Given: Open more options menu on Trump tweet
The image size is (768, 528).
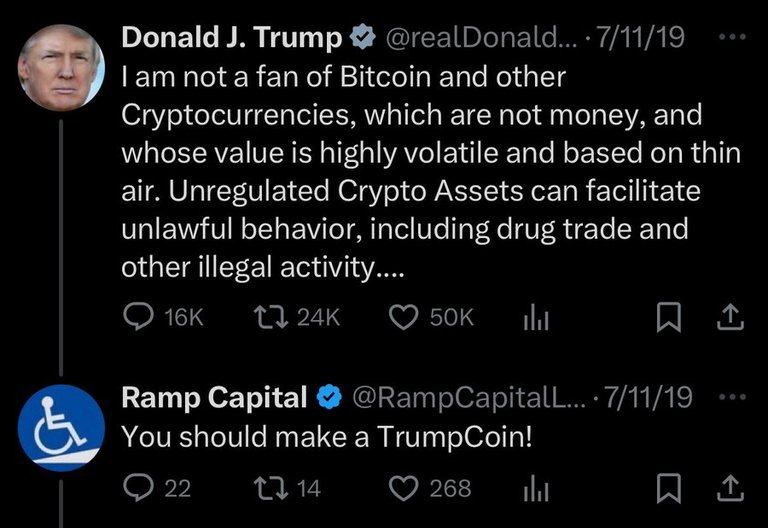Looking at the screenshot, I should pos(732,36).
